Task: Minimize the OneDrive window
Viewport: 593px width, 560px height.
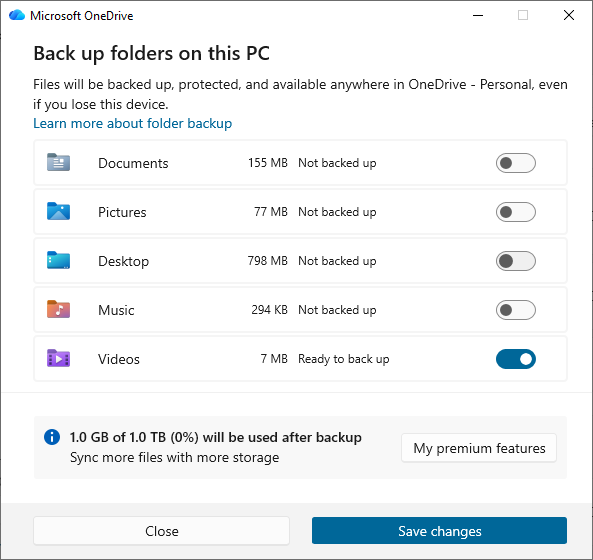Action: point(478,16)
